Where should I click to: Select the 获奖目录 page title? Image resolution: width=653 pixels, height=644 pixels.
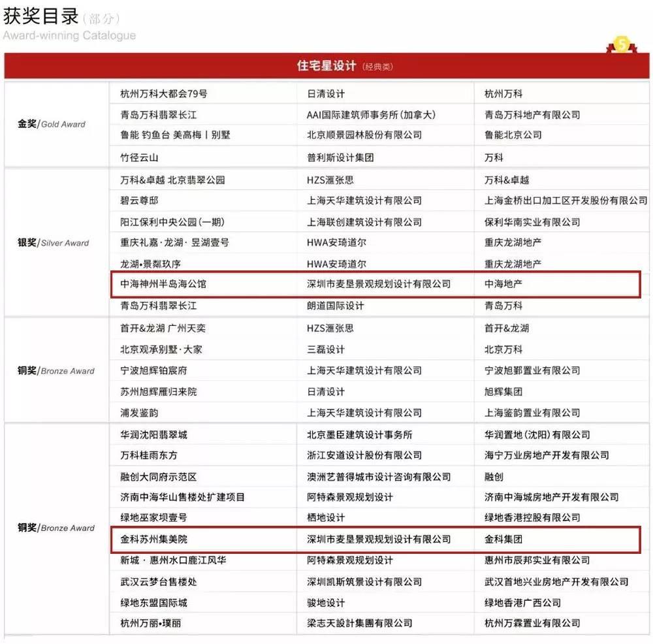(42, 15)
